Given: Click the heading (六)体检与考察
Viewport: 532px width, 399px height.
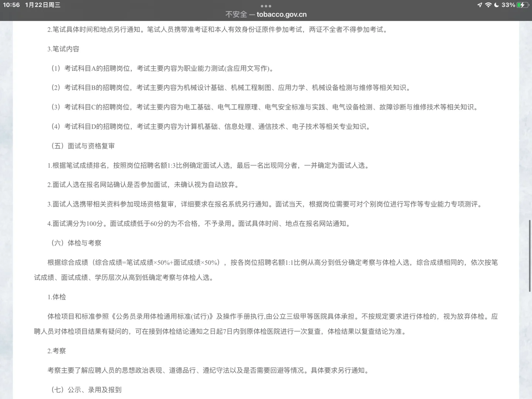Looking at the screenshot, I should pos(76,243).
